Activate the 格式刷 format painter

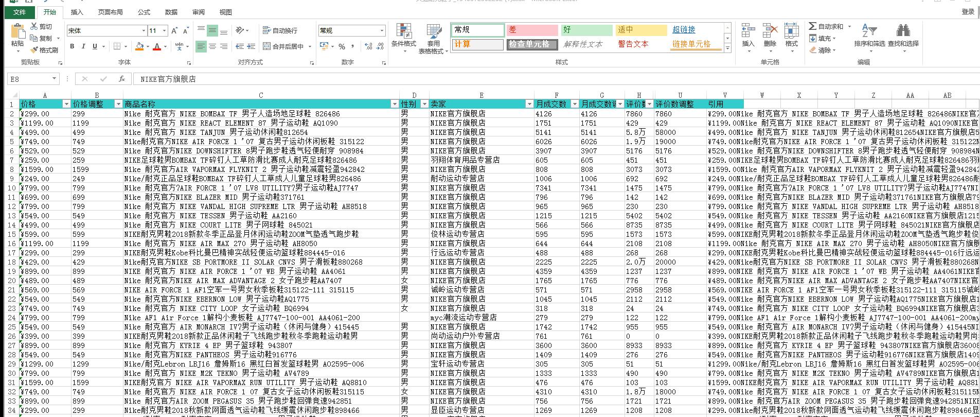(34, 50)
